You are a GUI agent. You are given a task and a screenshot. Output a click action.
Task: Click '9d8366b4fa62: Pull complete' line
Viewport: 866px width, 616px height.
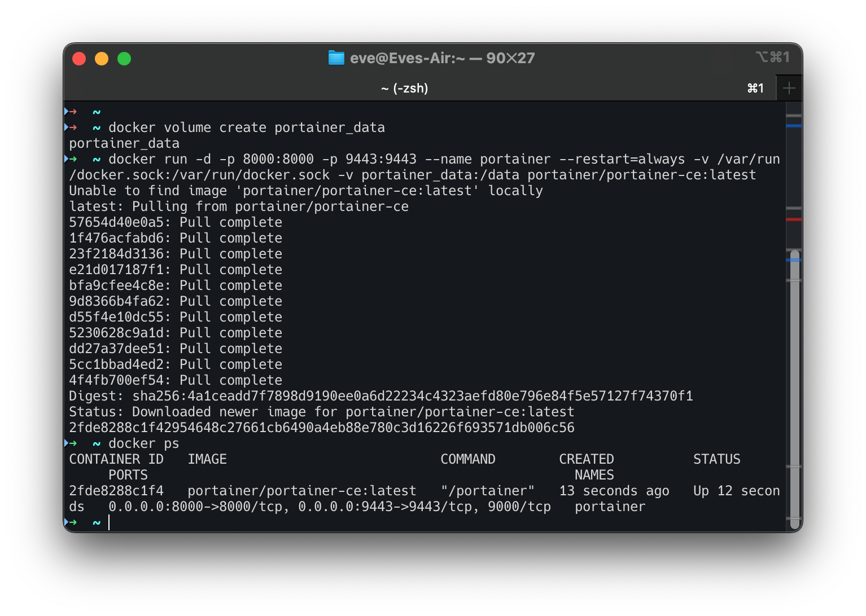(x=176, y=301)
